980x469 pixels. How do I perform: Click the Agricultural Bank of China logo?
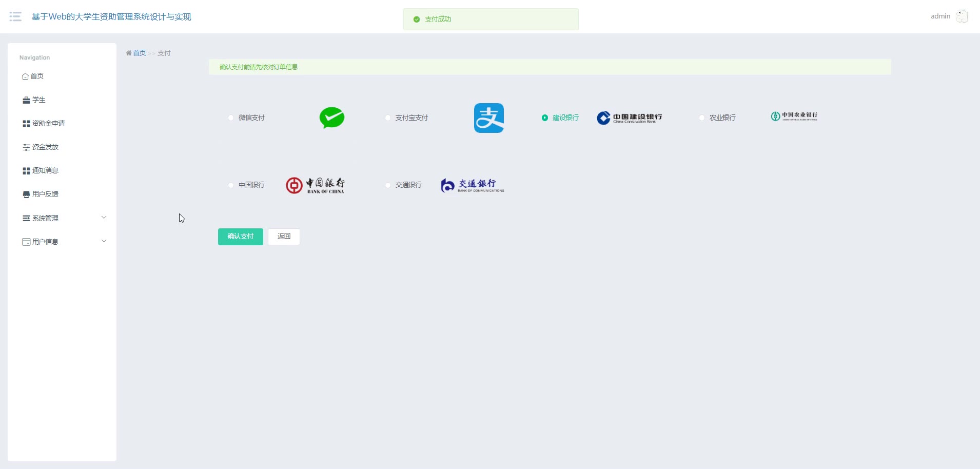coord(794,116)
